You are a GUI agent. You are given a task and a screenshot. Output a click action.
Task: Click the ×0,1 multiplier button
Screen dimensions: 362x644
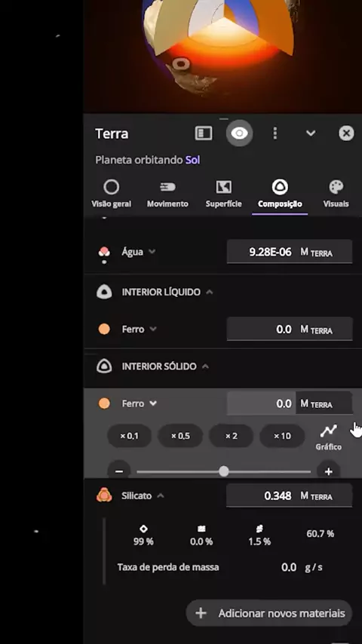point(130,436)
